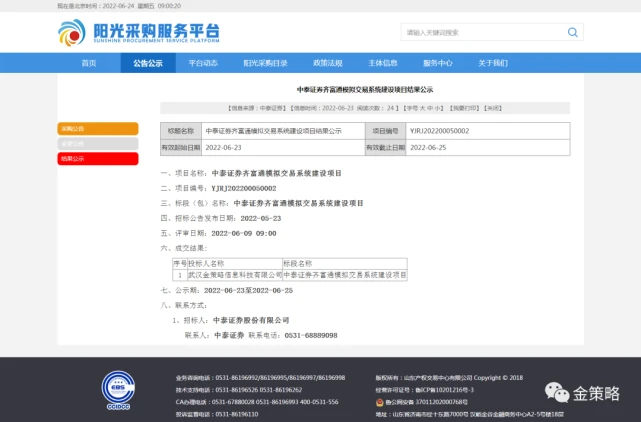Image resolution: width=641 pixels, height=422 pixels.
Task: Click the 我要打印 print link
Action: [464, 108]
